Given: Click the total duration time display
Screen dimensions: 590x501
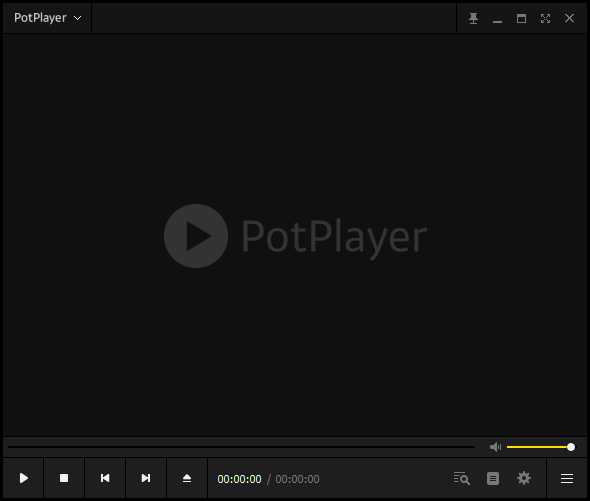Looking at the screenshot, I should [x=297, y=479].
